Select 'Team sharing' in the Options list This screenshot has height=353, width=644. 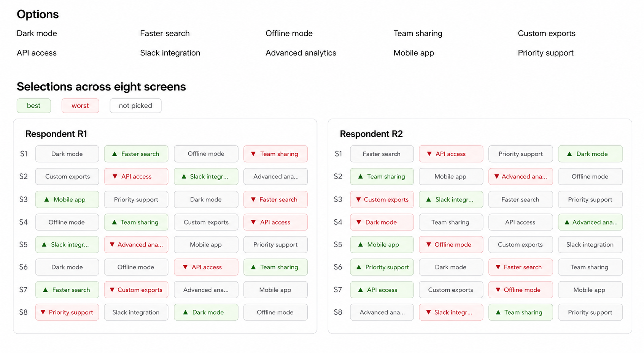[x=418, y=33]
